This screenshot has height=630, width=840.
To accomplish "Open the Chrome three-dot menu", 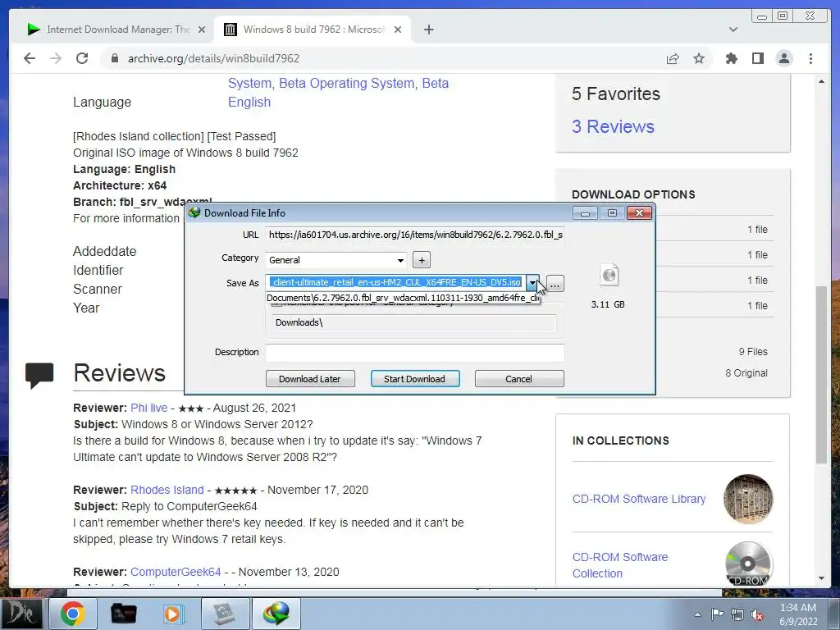I will (810, 58).
